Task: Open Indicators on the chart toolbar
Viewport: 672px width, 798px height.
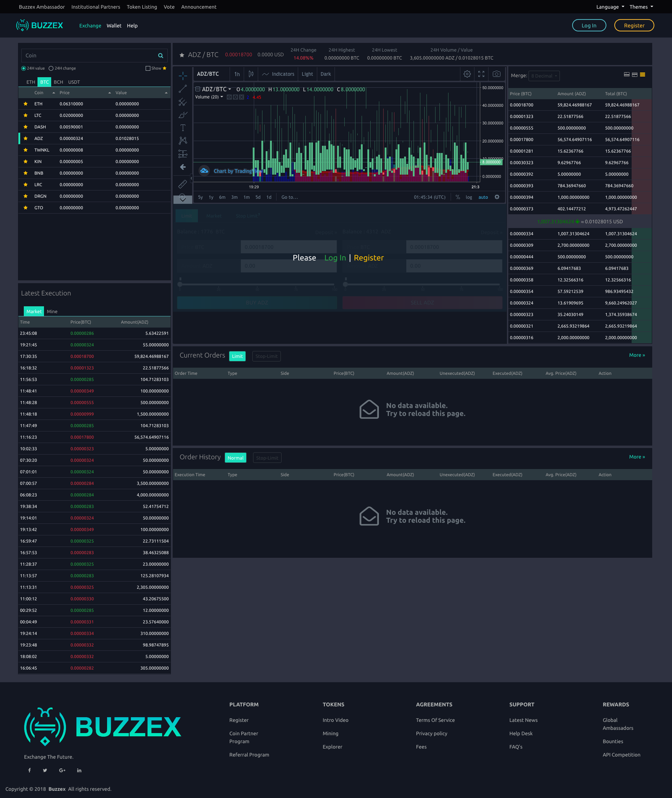Action: click(278, 74)
